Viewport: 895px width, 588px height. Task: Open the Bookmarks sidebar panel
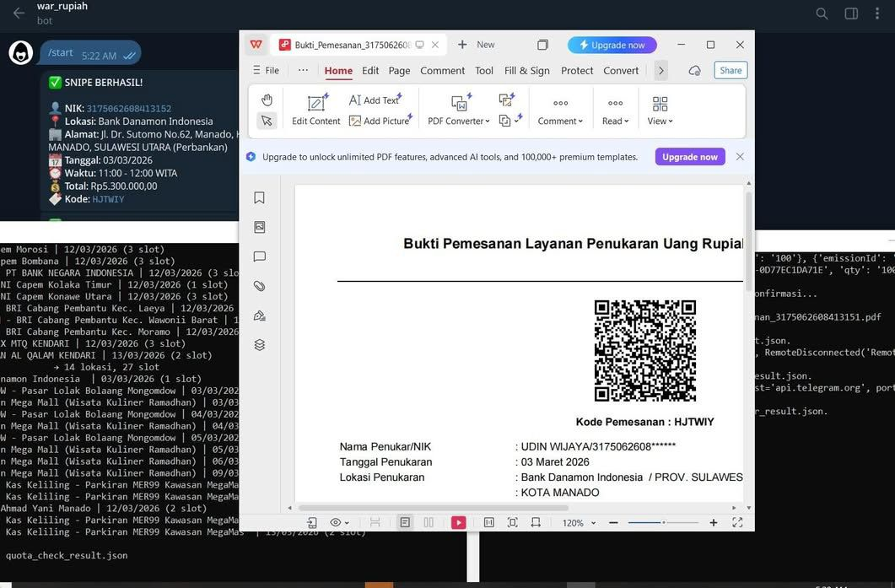(x=259, y=197)
